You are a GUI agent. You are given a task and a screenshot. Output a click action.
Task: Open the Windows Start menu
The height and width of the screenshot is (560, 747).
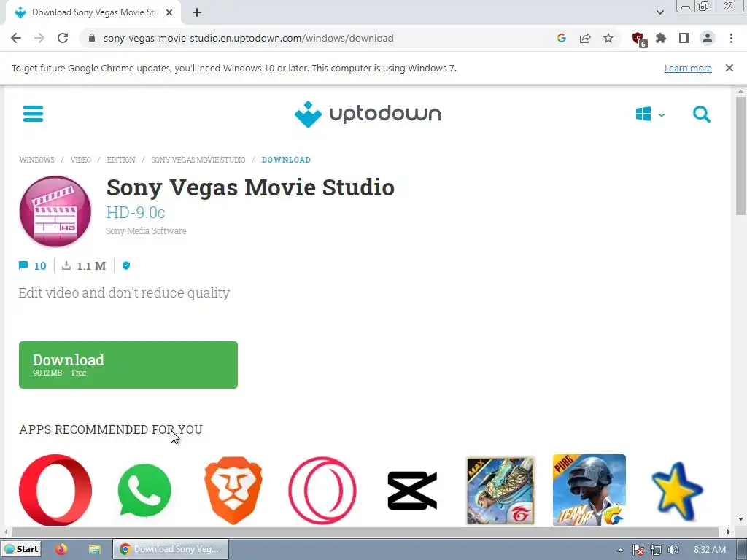coord(21,549)
